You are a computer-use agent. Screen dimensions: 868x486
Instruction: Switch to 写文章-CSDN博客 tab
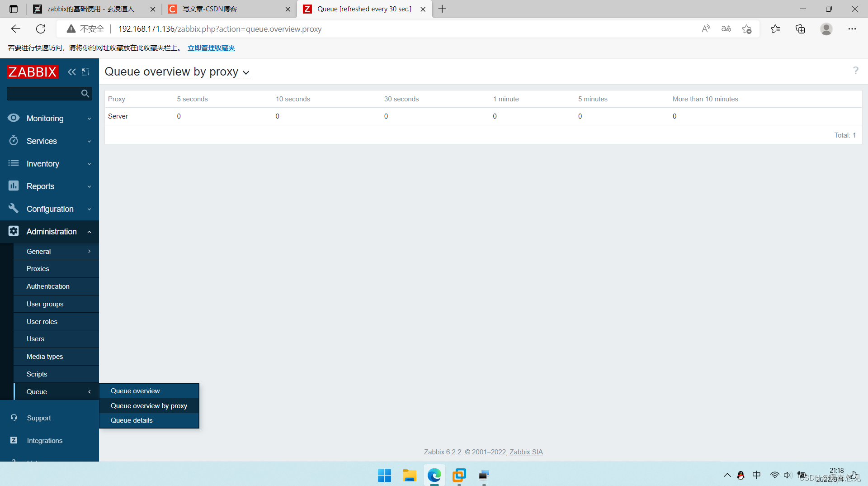click(229, 9)
